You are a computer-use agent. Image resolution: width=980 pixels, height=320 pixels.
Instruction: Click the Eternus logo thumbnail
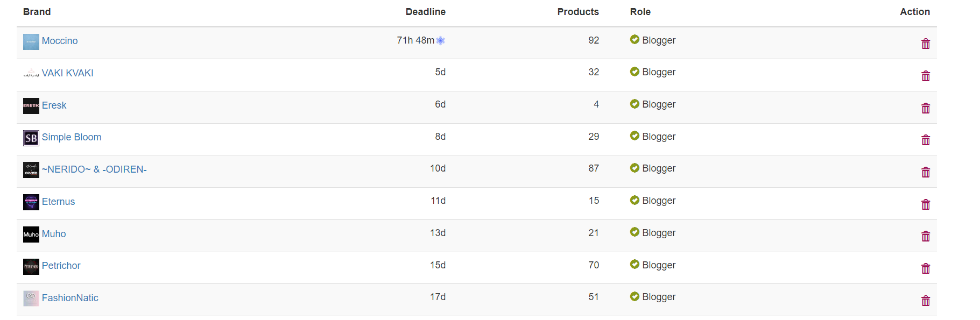pos(31,202)
